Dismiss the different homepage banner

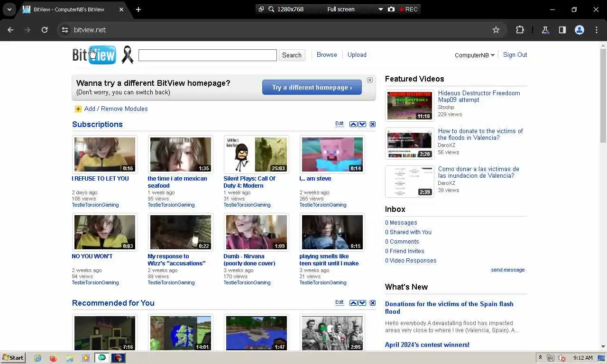370,80
